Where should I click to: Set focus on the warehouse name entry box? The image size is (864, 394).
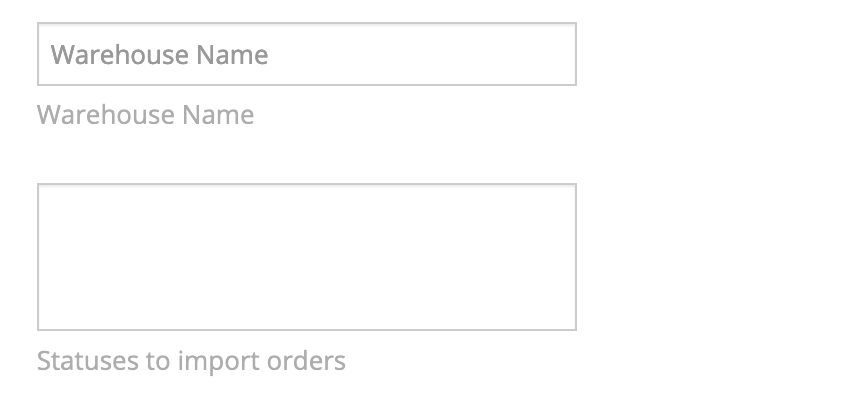click(x=307, y=54)
